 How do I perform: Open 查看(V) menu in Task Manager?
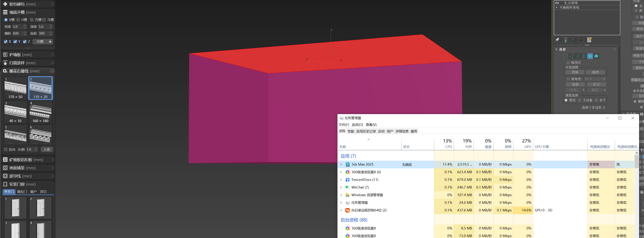point(371,125)
